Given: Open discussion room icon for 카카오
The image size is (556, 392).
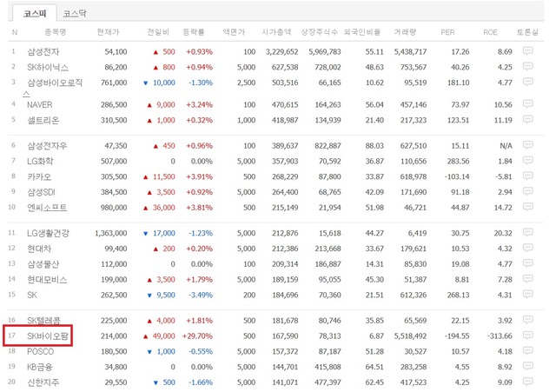Looking at the screenshot, I should (527, 176).
